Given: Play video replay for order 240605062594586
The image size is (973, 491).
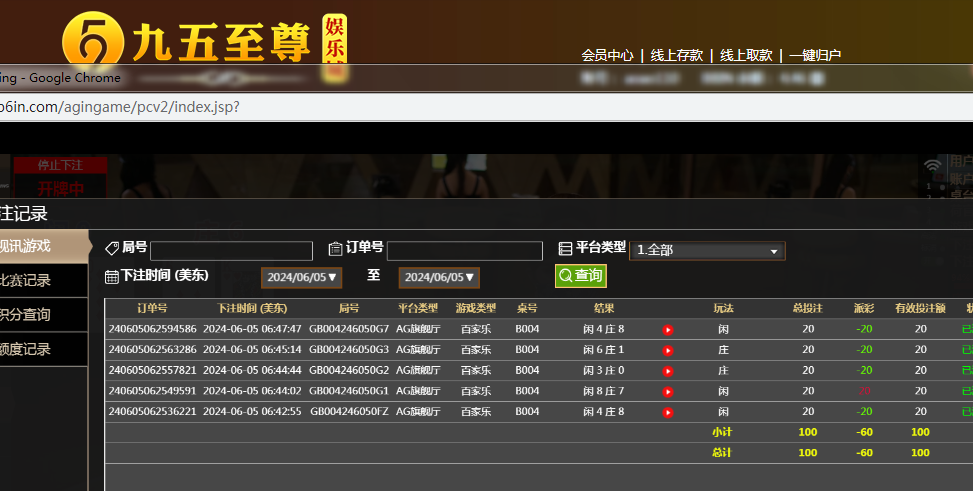Looking at the screenshot, I should pyautogui.click(x=668, y=330).
